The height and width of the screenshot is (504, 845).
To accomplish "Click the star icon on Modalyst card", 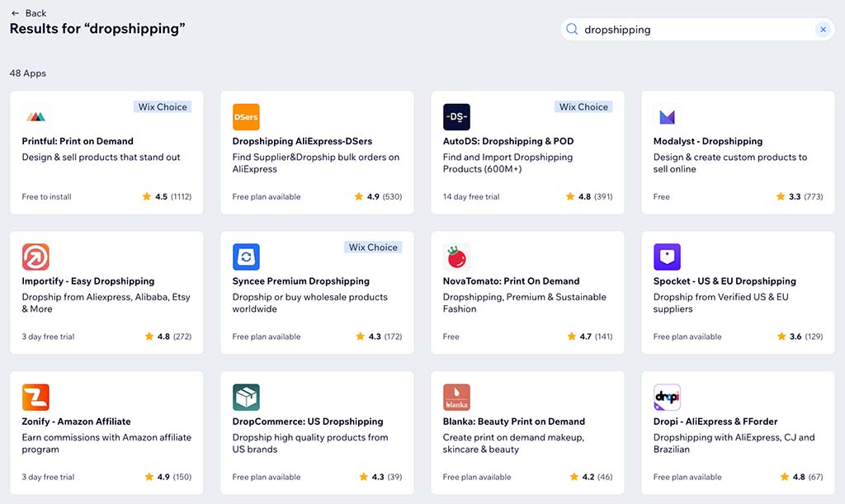I will 781,196.
